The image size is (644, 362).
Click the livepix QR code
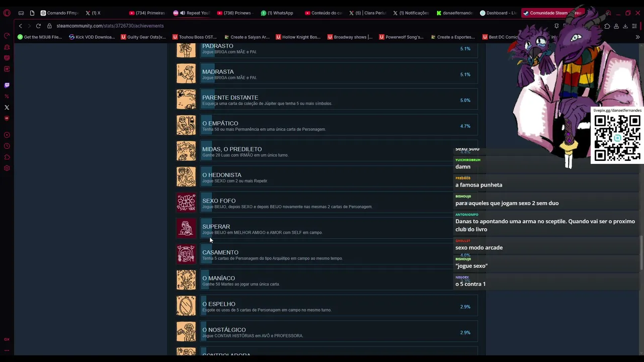[617, 138]
